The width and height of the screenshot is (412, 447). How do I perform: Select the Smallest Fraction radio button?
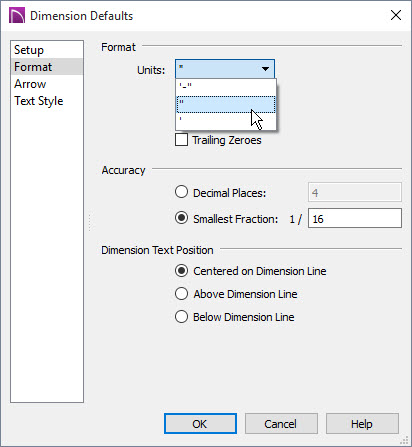(x=181, y=218)
